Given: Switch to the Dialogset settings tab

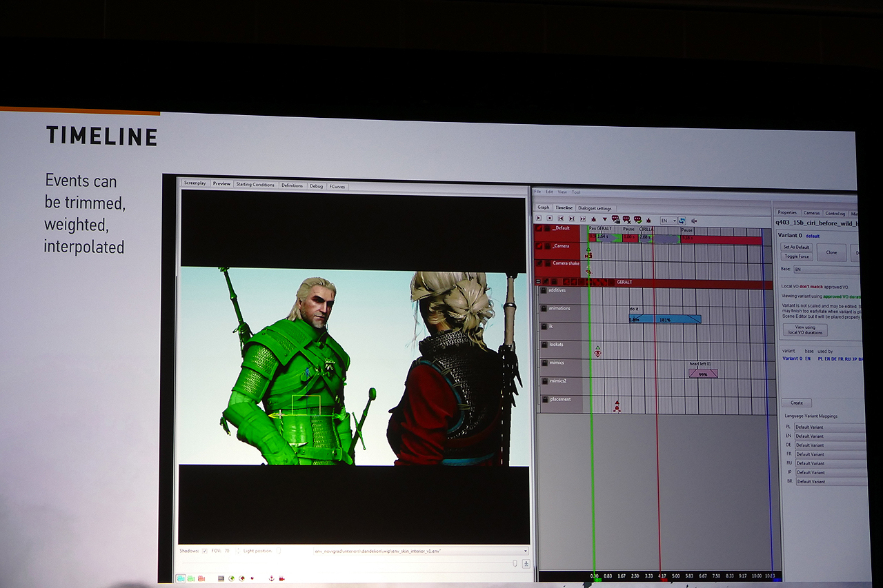Looking at the screenshot, I should click(595, 208).
